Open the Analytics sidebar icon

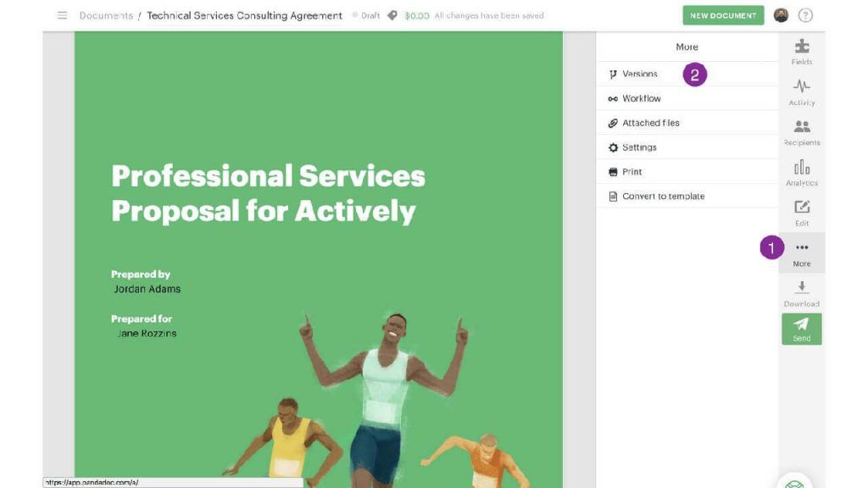click(802, 167)
